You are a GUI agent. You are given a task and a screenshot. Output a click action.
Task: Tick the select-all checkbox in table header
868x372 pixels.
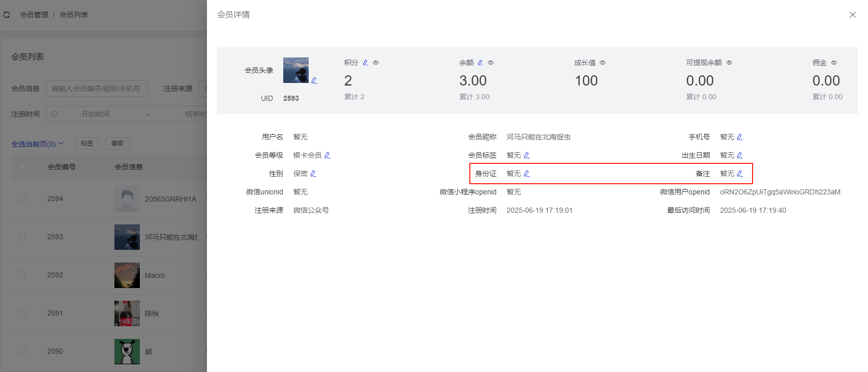22,167
